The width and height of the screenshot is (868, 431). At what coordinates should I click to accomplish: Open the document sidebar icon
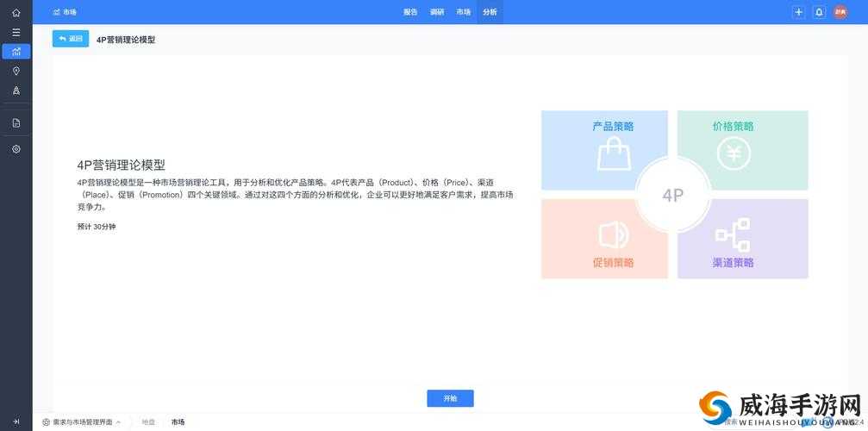[16, 123]
